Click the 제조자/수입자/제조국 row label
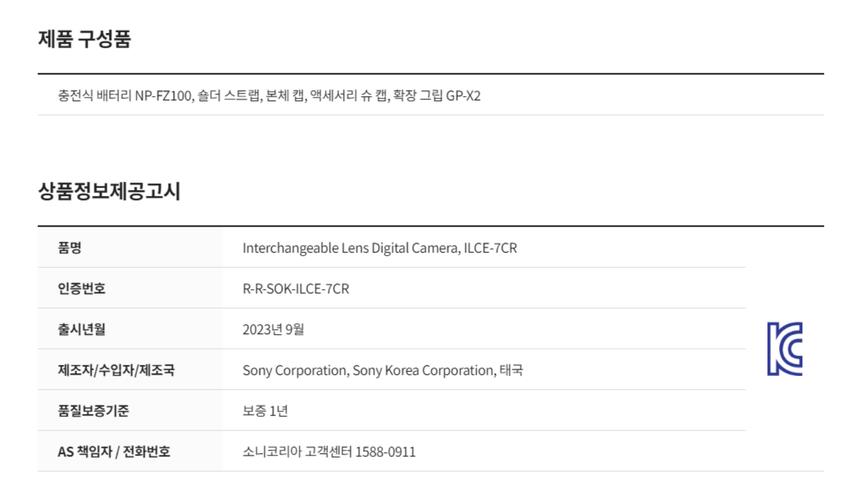 coord(116,370)
